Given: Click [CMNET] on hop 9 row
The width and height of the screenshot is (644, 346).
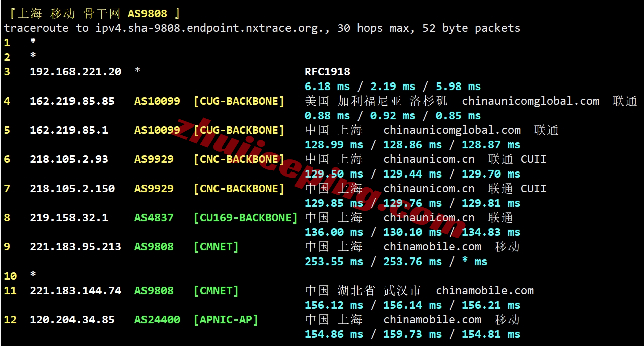Looking at the screenshot, I should (x=216, y=247).
